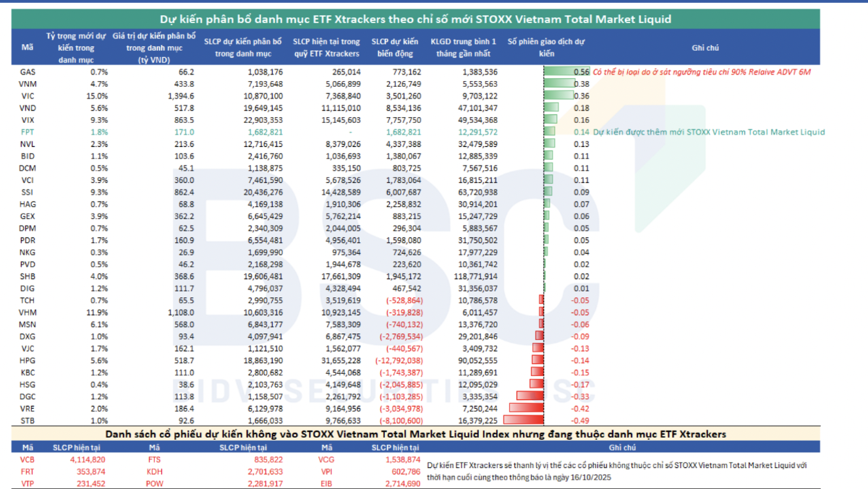Click the red data bar in the STB row

[522, 420]
